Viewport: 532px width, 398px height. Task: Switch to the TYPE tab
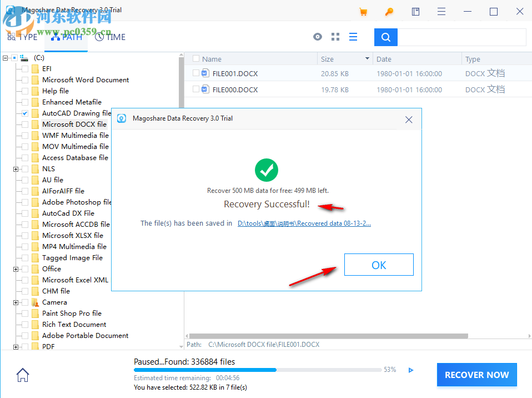click(23, 37)
